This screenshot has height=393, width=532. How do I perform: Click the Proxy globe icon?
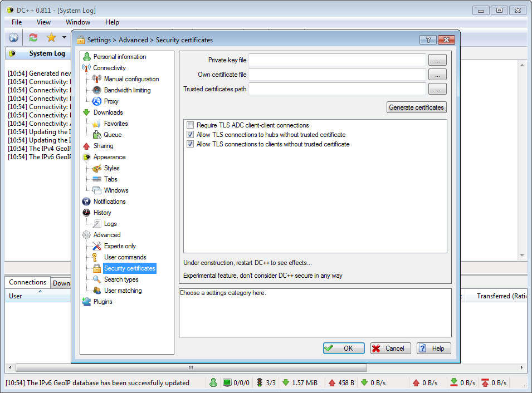coord(97,101)
